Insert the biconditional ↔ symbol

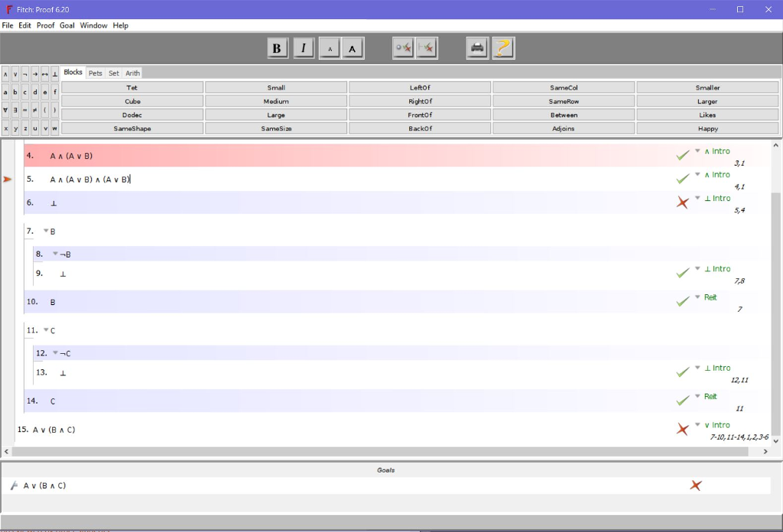45,74
